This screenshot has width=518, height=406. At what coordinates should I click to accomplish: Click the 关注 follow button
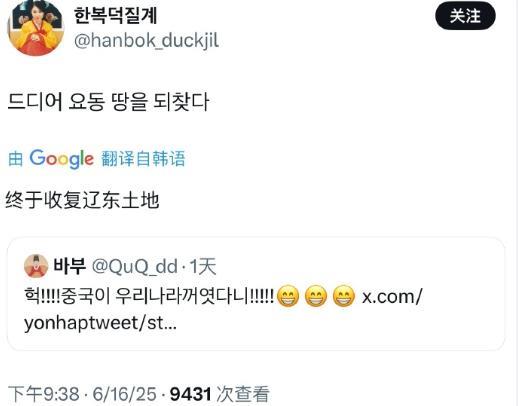point(465,16)
